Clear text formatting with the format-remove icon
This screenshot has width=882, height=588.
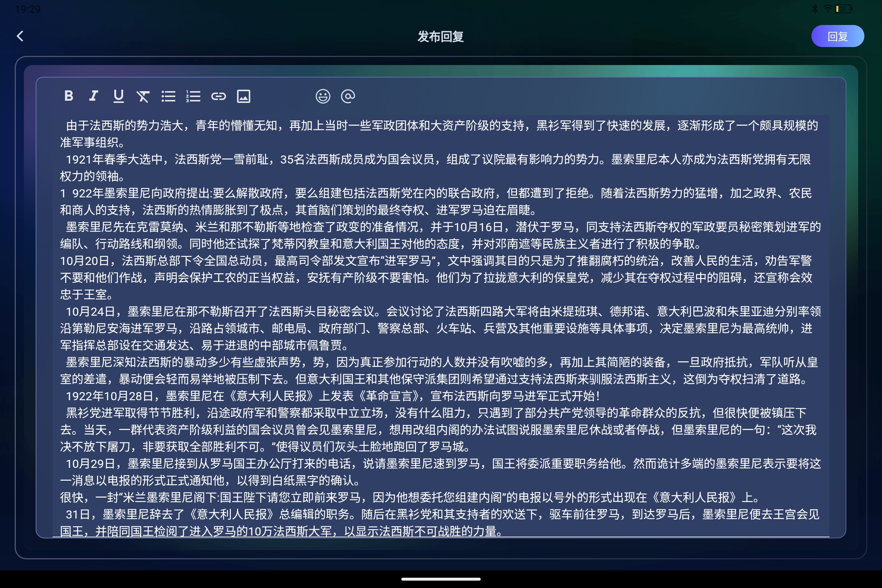point(143,96)
